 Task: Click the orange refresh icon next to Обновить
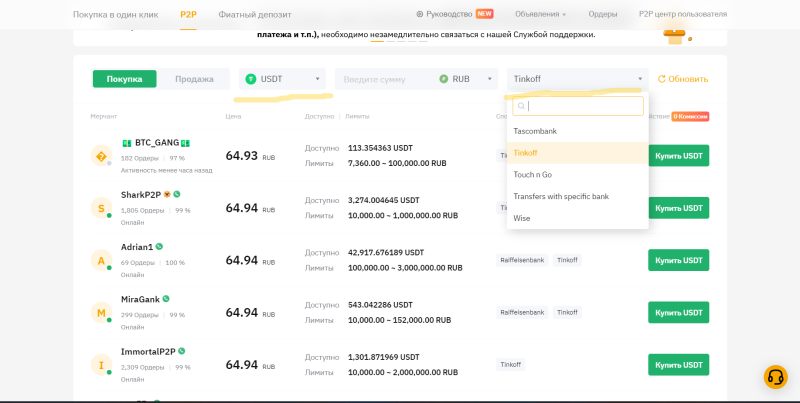(661, 79)
